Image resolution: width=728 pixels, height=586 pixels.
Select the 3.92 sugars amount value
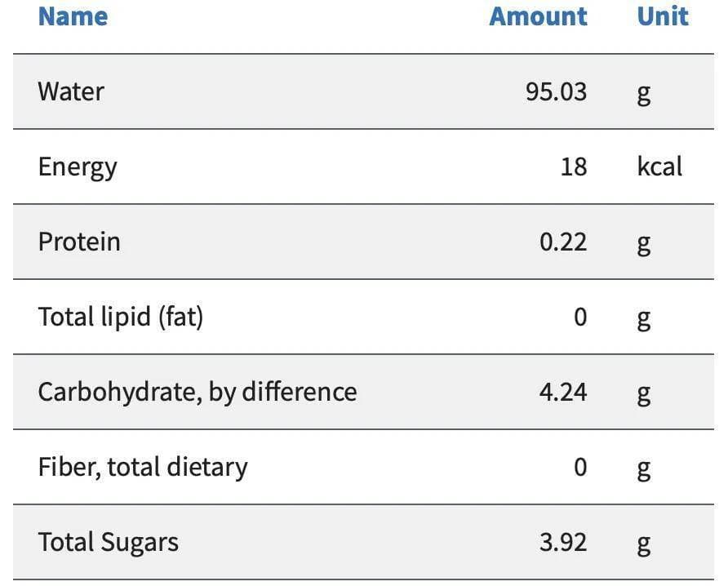point(563,543)
